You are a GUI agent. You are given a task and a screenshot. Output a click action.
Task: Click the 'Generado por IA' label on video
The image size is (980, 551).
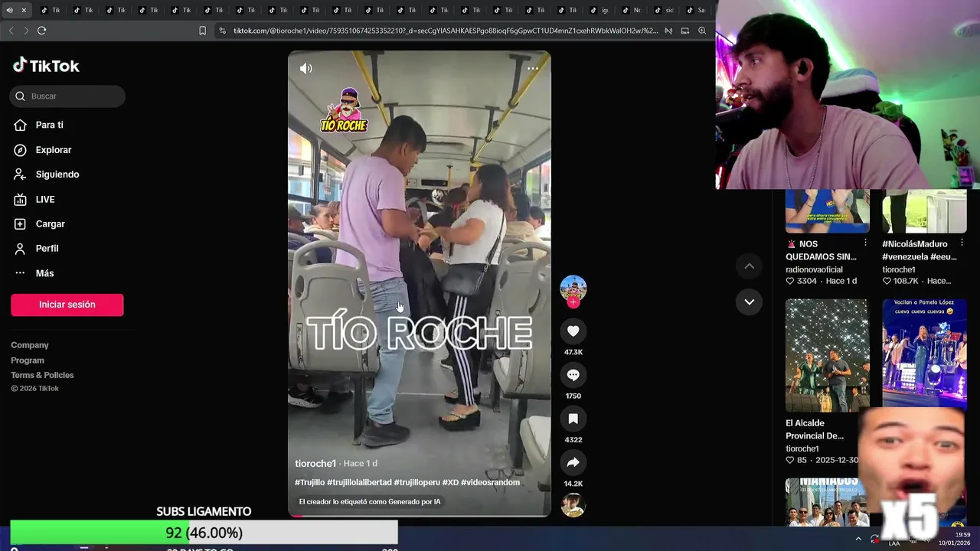click(x=370, y=502)
